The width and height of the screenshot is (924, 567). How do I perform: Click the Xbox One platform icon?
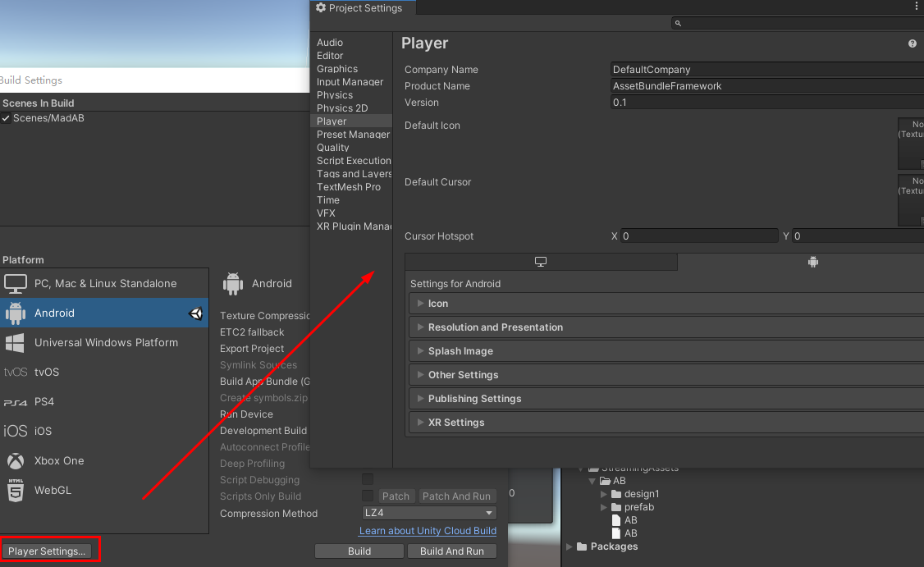pos(15,460)
